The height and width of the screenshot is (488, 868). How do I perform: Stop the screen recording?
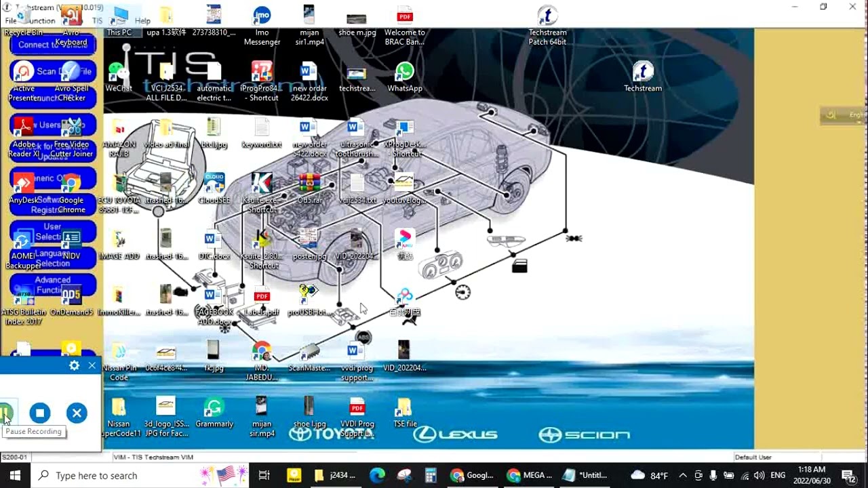pyautogui.click(x=39, y=413)
